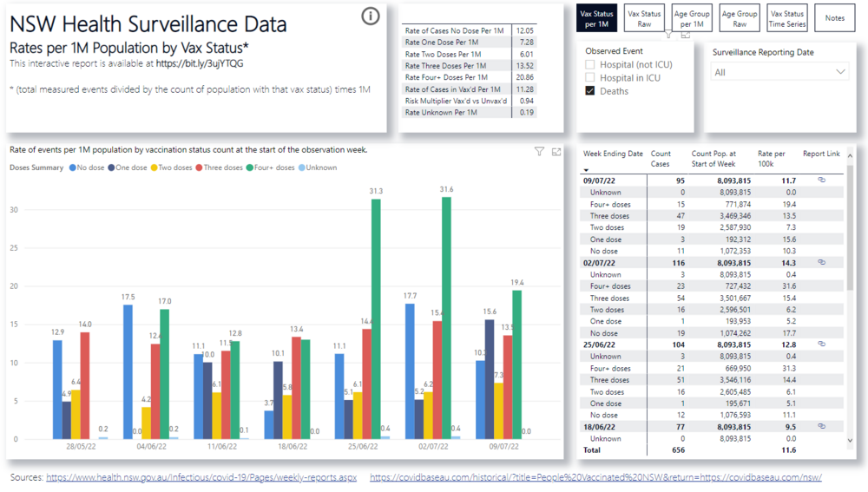Open report link for week 02/07/22
This screenshot has width=868, height=492.
tap(821, 262)
